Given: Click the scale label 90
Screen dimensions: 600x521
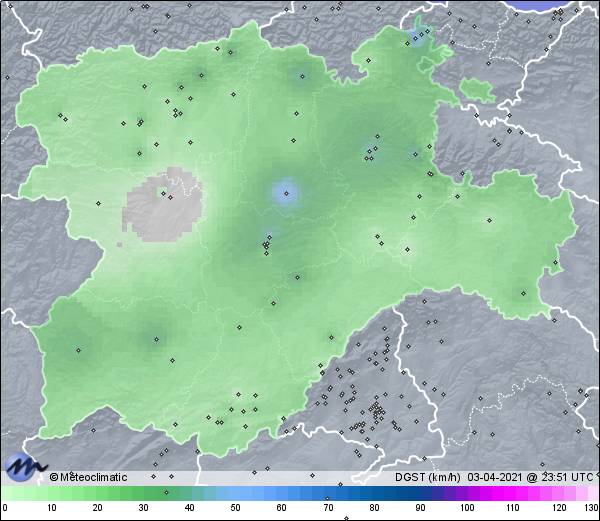Looking at the screenshot, I should 420,508.
